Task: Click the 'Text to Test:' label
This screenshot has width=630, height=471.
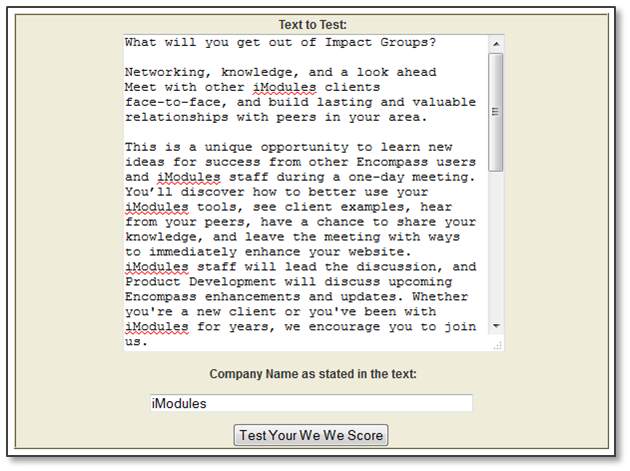Action: (313, 25)
